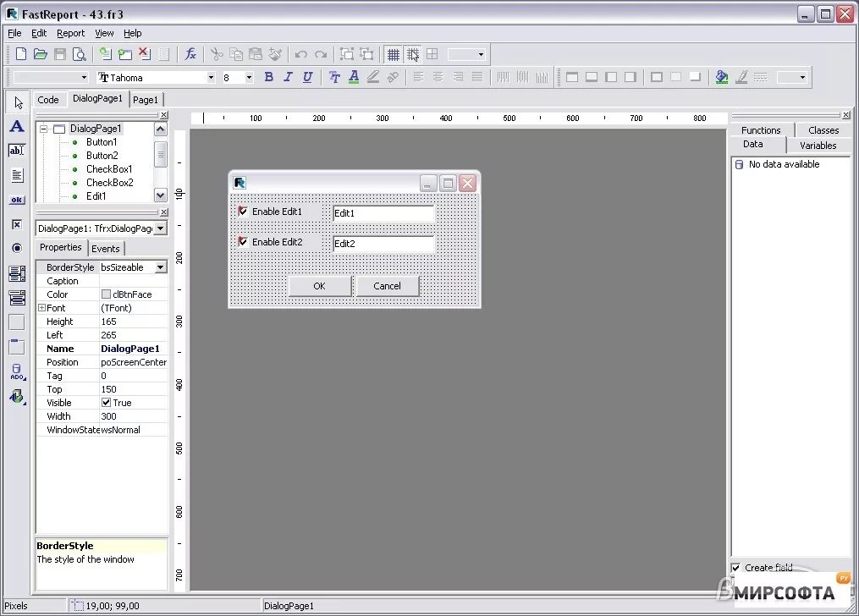
Task: Open the Tahoma font name dropdown
Action: point(211,78)
